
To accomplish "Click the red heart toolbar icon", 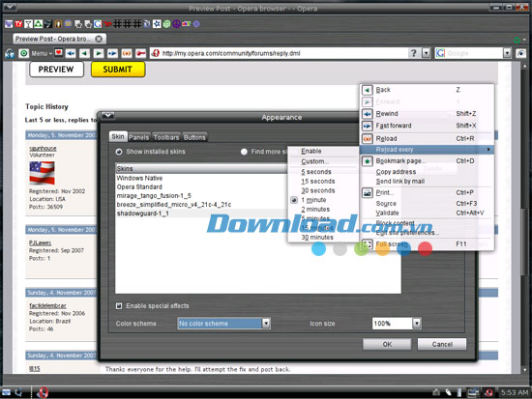I will [59, 53].
